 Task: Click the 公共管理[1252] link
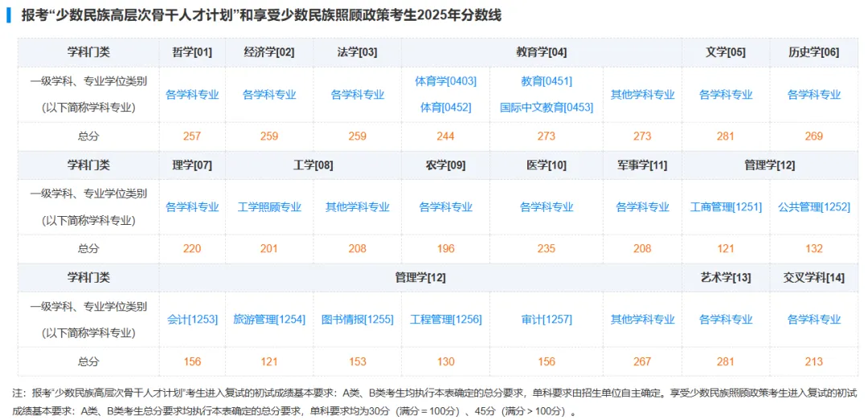click(x=813, y=207)
